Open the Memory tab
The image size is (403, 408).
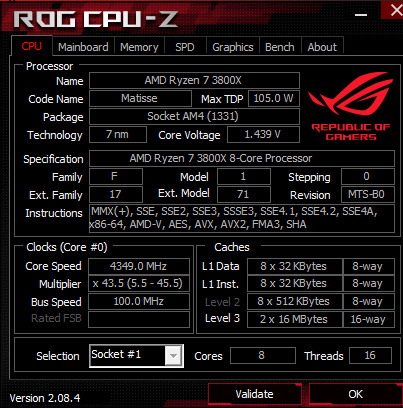point(139,47)
